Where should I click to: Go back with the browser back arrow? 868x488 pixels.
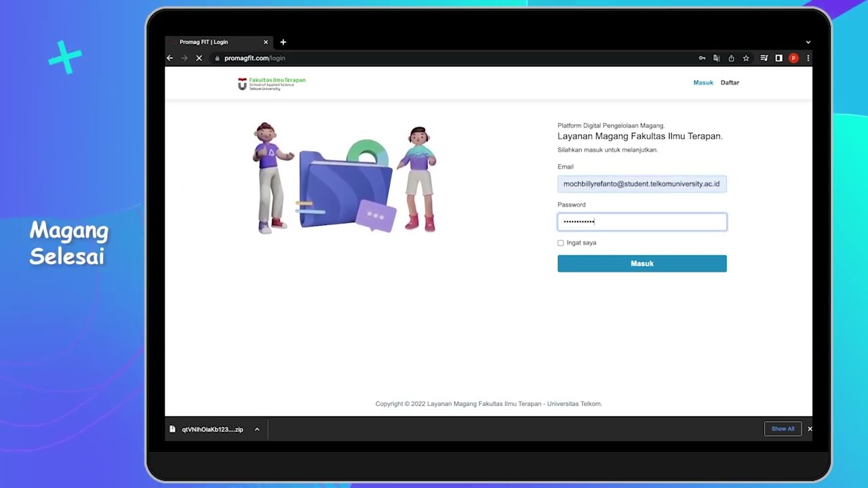pyautogui.click(x=170, y=58)
